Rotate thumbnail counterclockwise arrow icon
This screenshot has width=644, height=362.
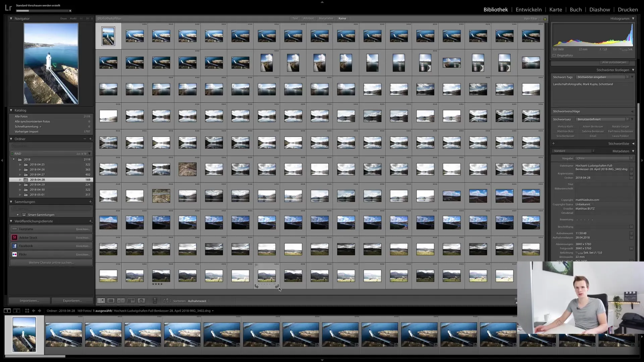point(257,286)
